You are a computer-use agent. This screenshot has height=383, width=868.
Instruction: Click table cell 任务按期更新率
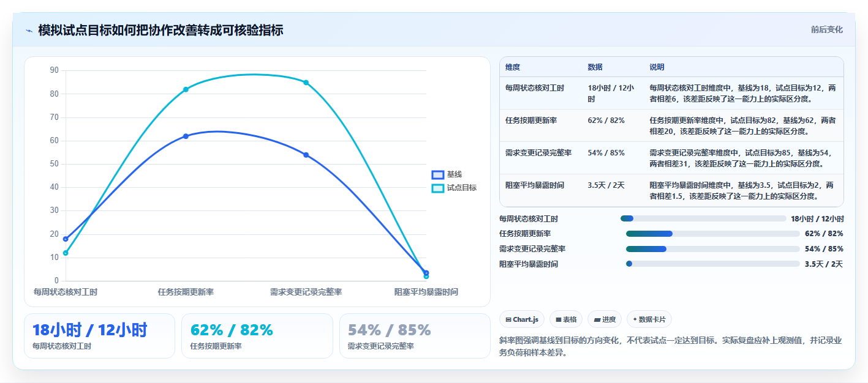point(531,121)
